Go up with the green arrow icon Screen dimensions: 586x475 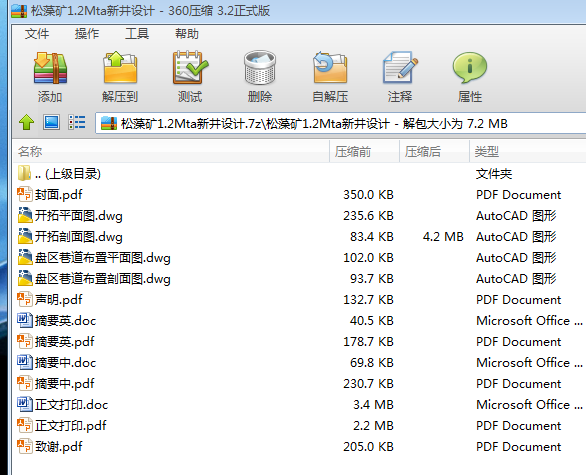coord(27,122)
